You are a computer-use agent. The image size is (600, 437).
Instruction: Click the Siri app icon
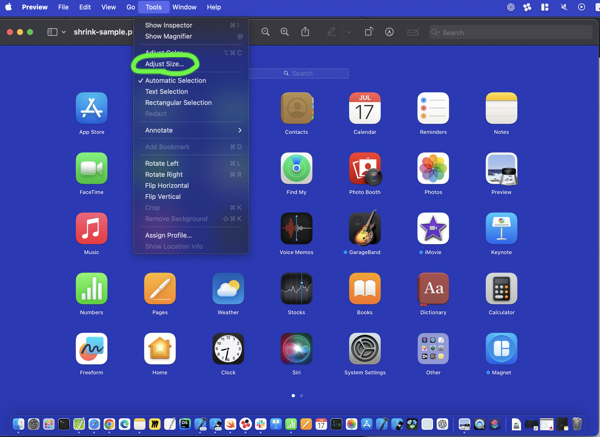pyautogui.click(x=297, y=348)
